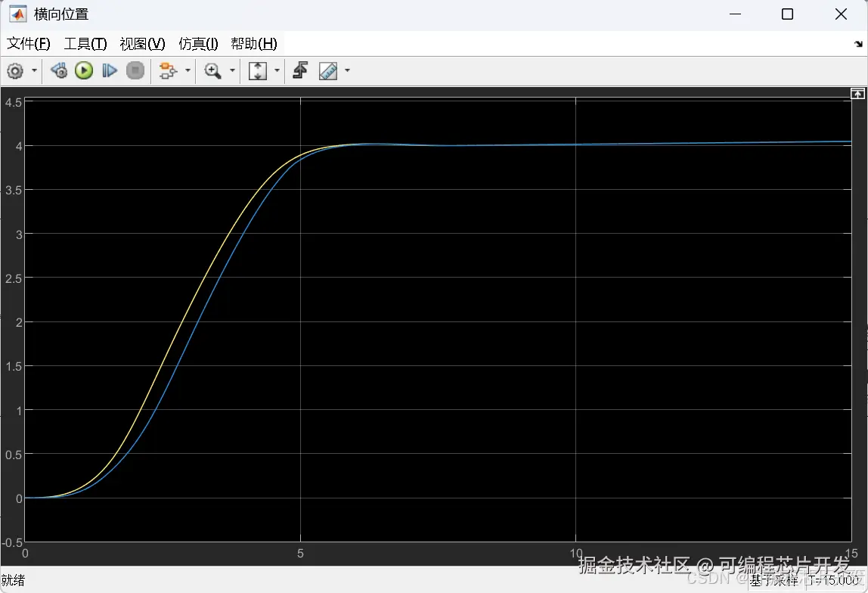Click the x-axis tick label 5
868x593 pixels.
pyautogui.click(x=300, y=553)
